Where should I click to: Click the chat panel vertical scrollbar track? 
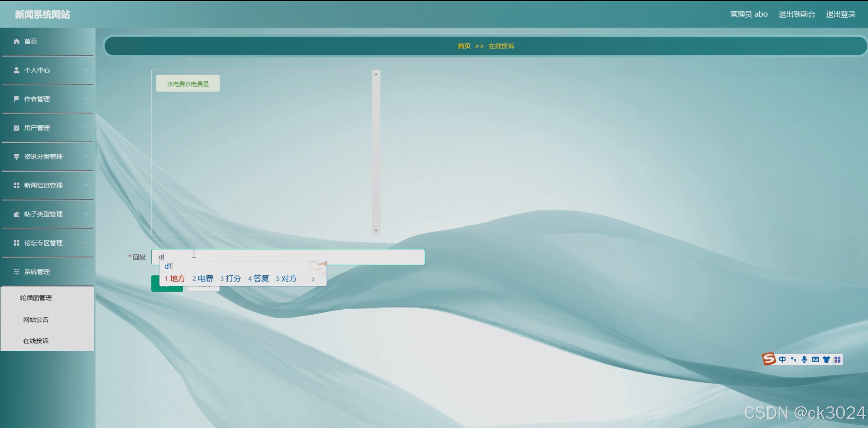(376, 152)
